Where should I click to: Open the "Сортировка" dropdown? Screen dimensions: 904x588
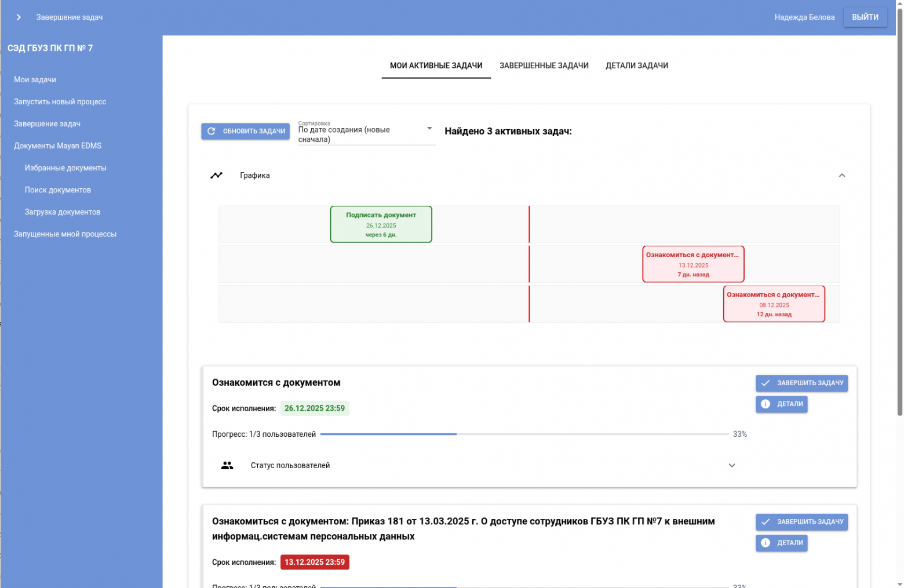(429, 129)
